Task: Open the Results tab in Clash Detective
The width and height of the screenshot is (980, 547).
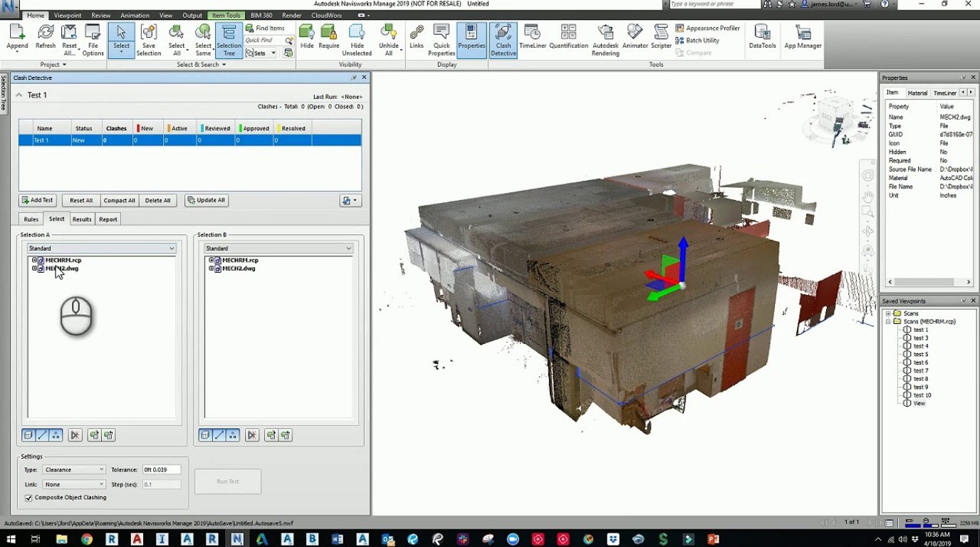Action: pyautogui.click(x=82, y=219)
